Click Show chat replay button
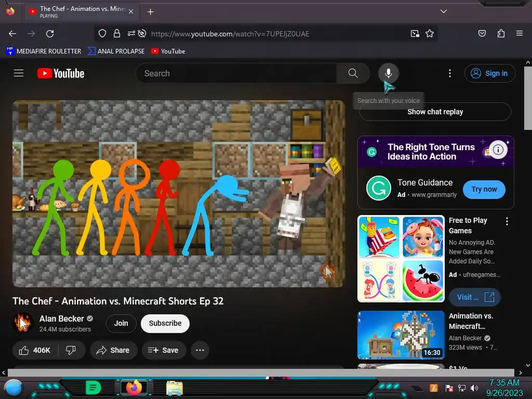Viewport: 532px width, 399px height. click(435, 112)
